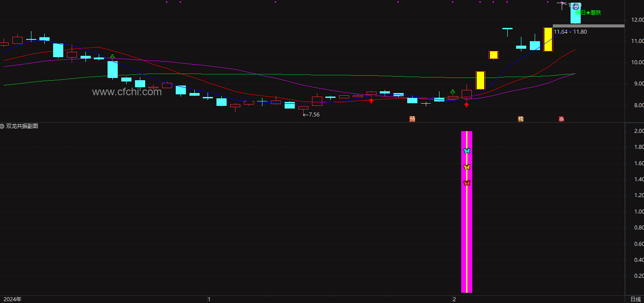Open the 日线 period selector
Screen dimensions: 644x303
click(635, 299)
